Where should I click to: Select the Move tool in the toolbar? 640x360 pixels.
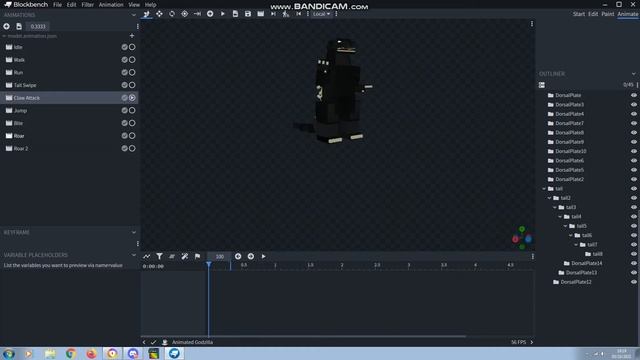coord(159,14)
